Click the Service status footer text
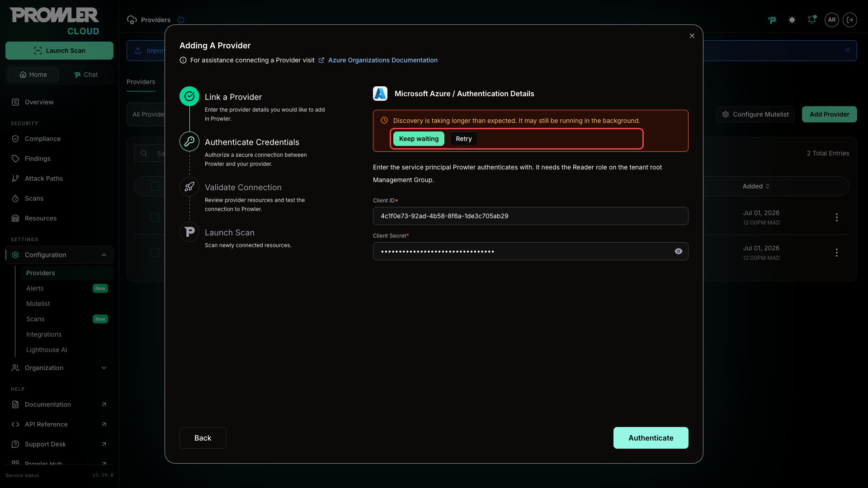868x488 pixels. click(22, 475)
